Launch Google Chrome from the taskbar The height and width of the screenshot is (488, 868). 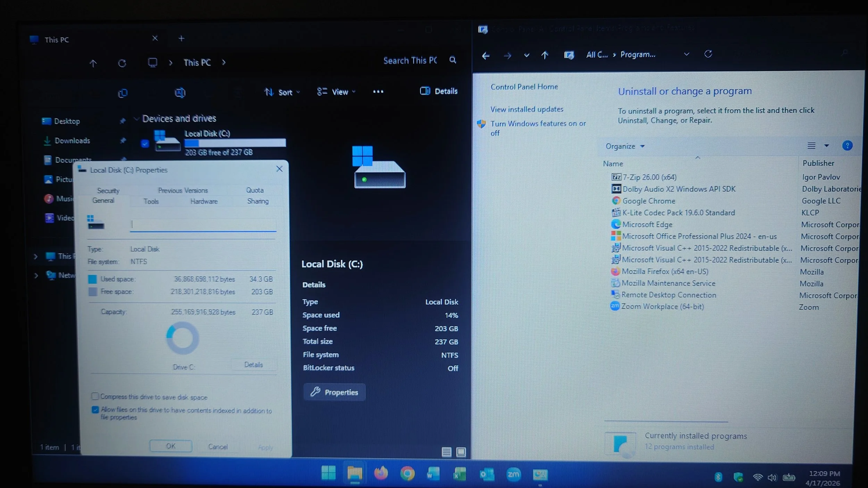pos(407,474)
